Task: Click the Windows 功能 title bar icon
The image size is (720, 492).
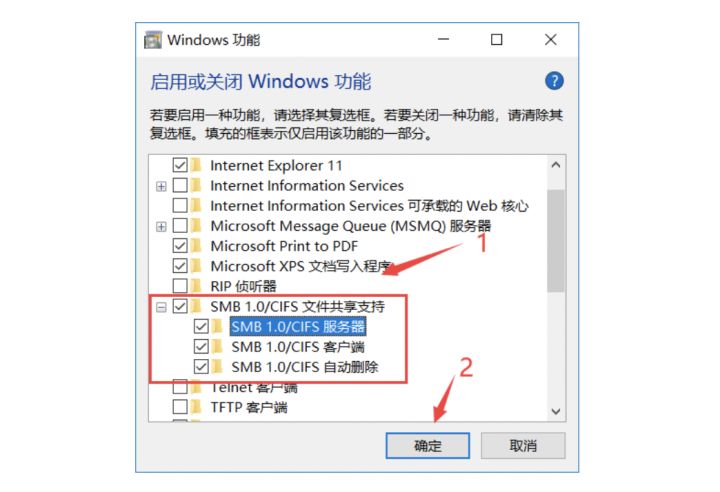Action: [153, 40]
